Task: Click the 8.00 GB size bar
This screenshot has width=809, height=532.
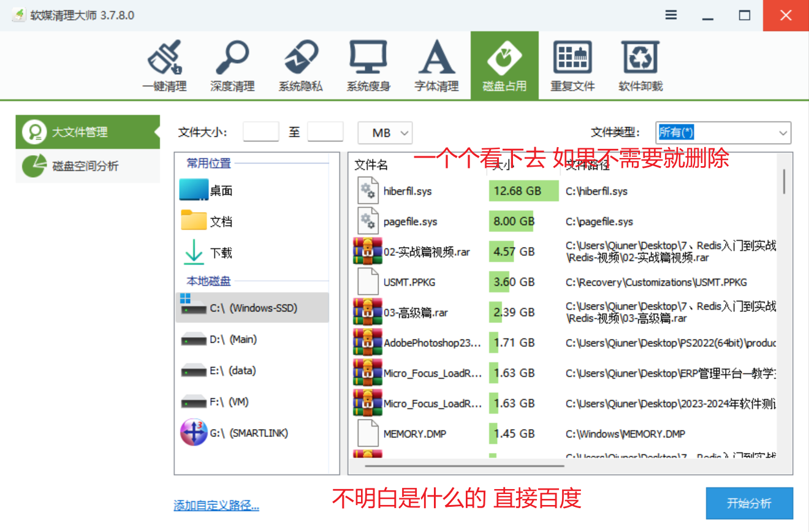Action: coord(512,221)
